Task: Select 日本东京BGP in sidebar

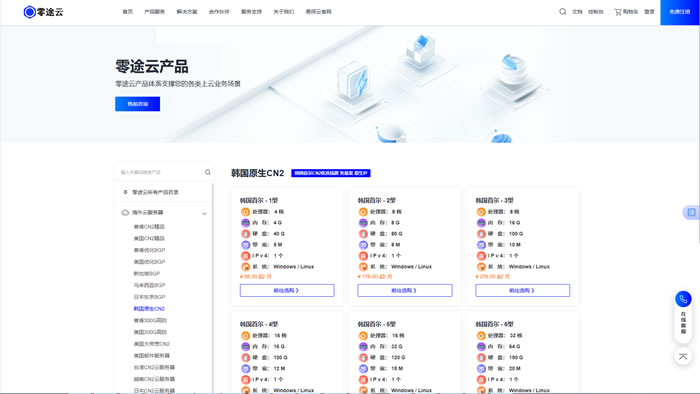Action: point(149,297)
